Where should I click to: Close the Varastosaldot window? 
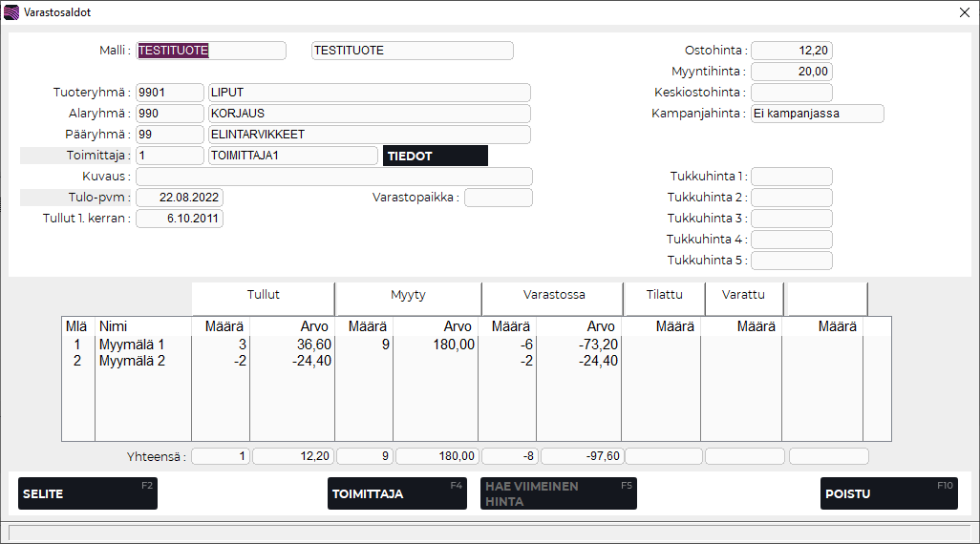pos(964,12)
